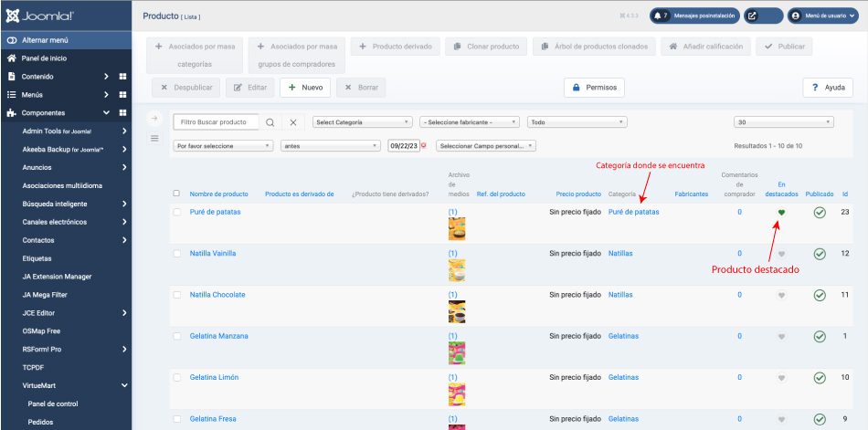Open Panel de control under VirtueMart
The width and height of the screenshot is (868, 430).
click(x=53, y=404)
